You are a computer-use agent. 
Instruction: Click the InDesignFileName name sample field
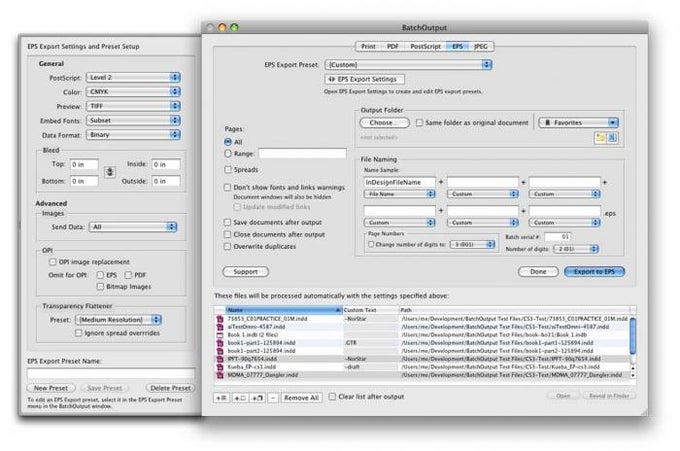[x=399, y=182]
